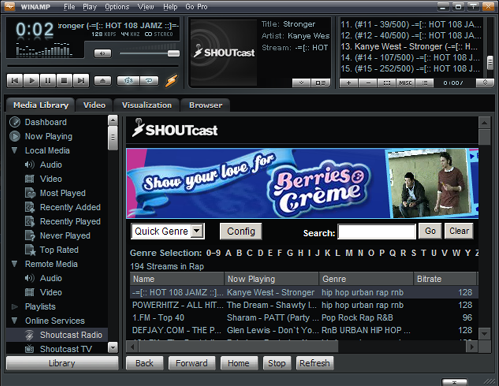
Task: Click the orange lightning bolt icon
Action: (x=172, y=81)
